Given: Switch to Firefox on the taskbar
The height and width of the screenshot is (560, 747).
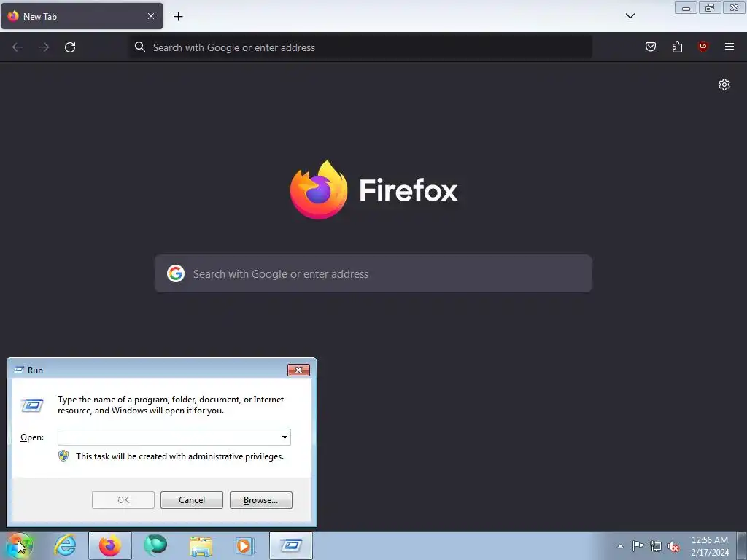Looking at the screenshot, I should point(109,545).
